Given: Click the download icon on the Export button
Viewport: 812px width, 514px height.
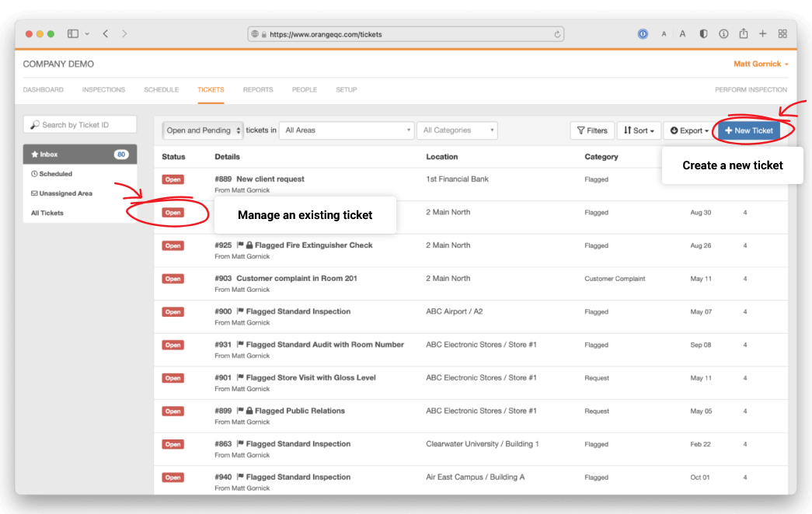Looking at the screenshot, I should coord(673,130).
